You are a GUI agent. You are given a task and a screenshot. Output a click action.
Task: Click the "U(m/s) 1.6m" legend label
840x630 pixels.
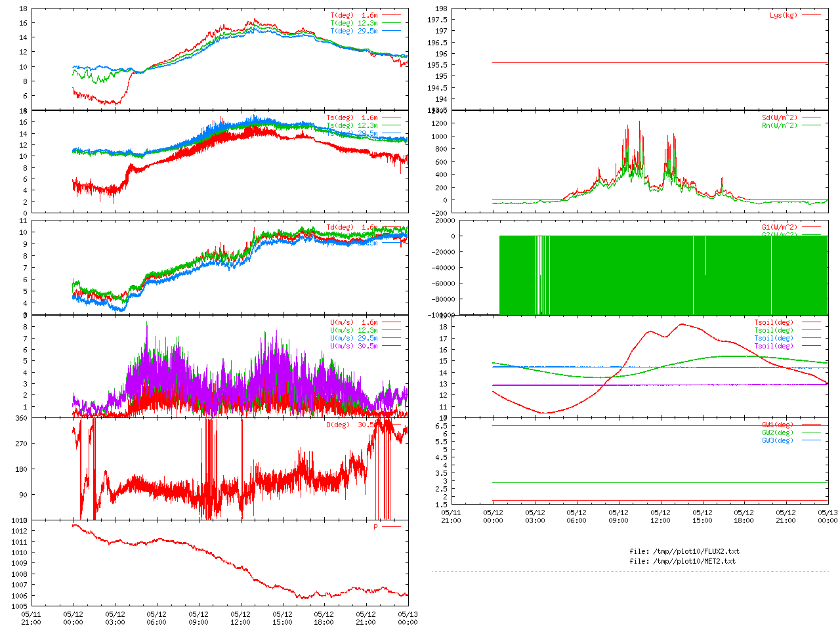coord(354,322)
